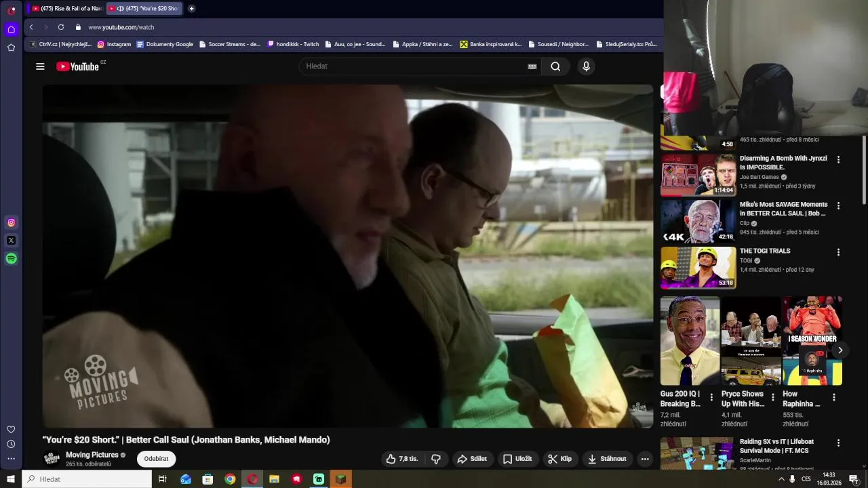The image size is (868, 488).
Task: Open File Explorer from the taskbar
Action: tap(274, 479)
